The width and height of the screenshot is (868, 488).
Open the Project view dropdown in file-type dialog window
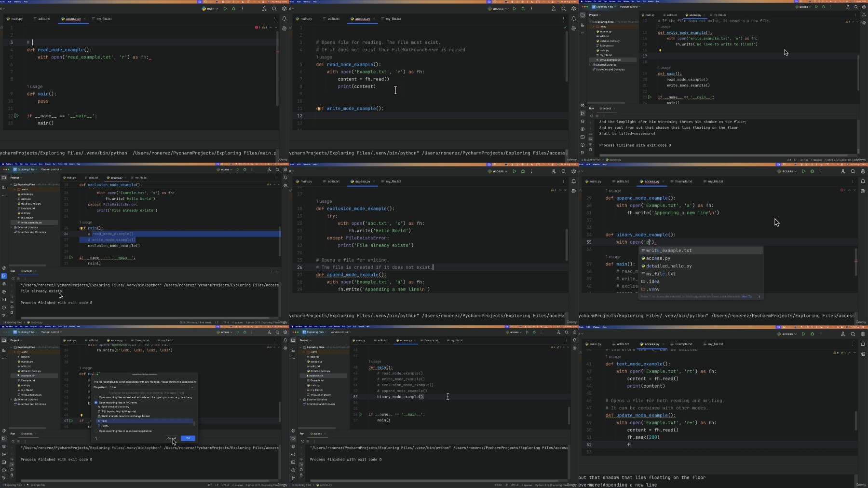[x=16, y=340]
